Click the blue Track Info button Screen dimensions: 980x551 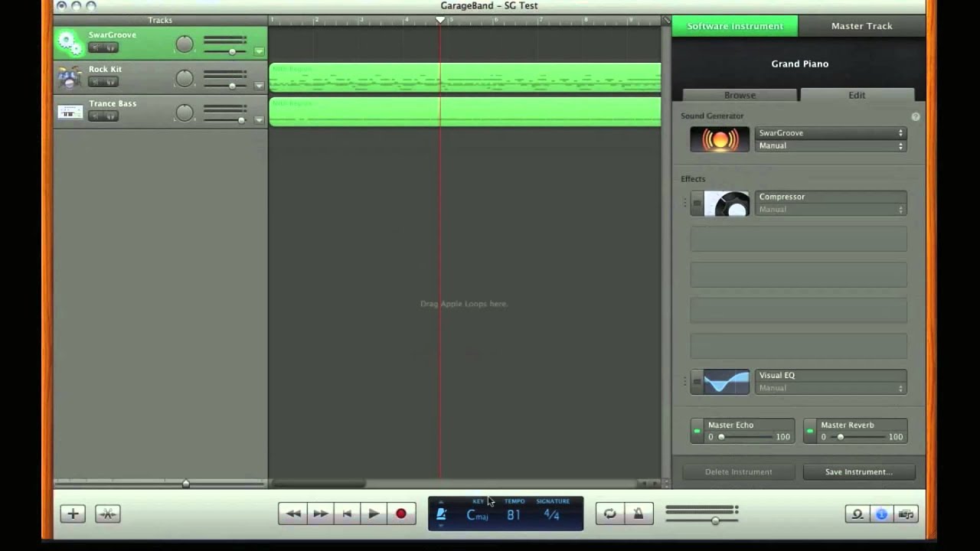click(882, 514)
